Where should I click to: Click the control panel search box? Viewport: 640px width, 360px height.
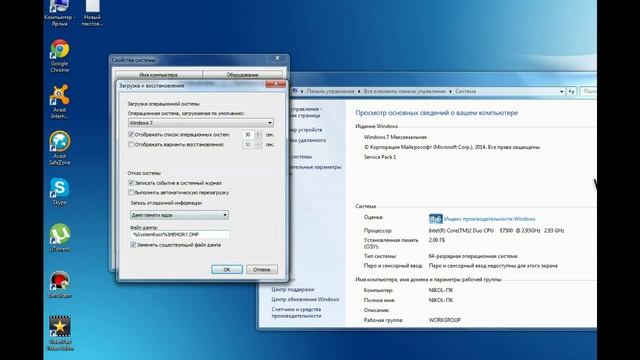588,91
